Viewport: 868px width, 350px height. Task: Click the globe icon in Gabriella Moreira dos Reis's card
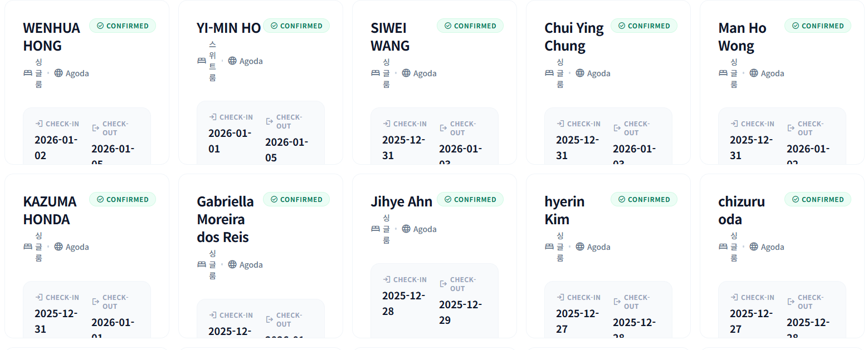232,264
